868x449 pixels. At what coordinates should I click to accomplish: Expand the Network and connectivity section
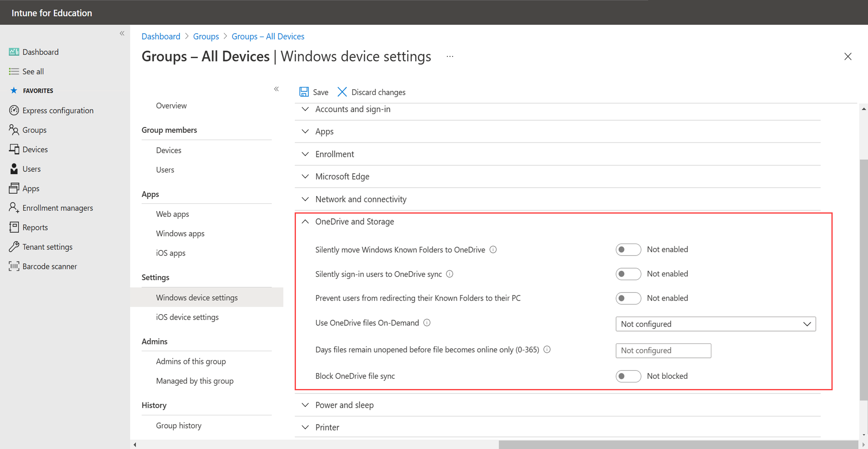[x=306, y=199]
